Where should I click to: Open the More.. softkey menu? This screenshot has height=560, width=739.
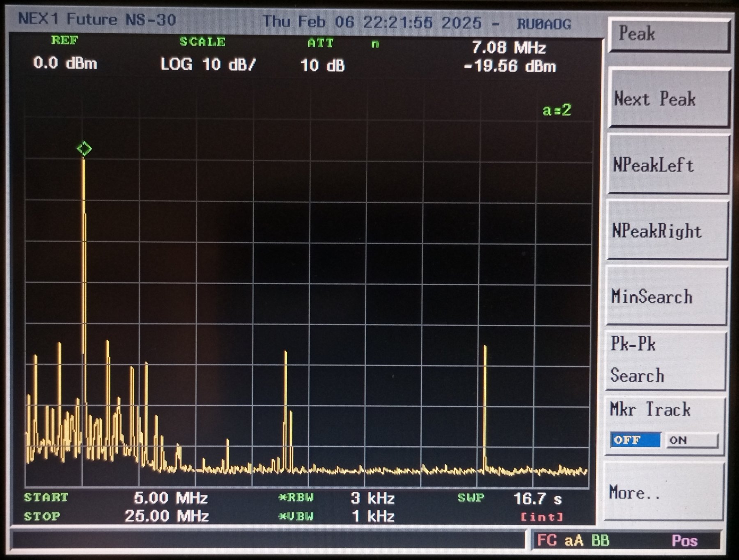(664, 492)
